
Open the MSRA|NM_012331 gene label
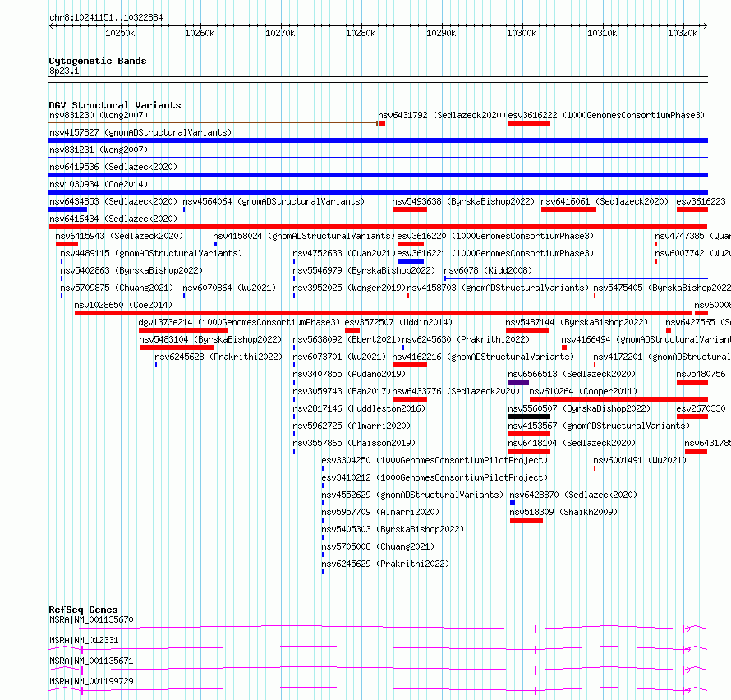click(84, 640)
